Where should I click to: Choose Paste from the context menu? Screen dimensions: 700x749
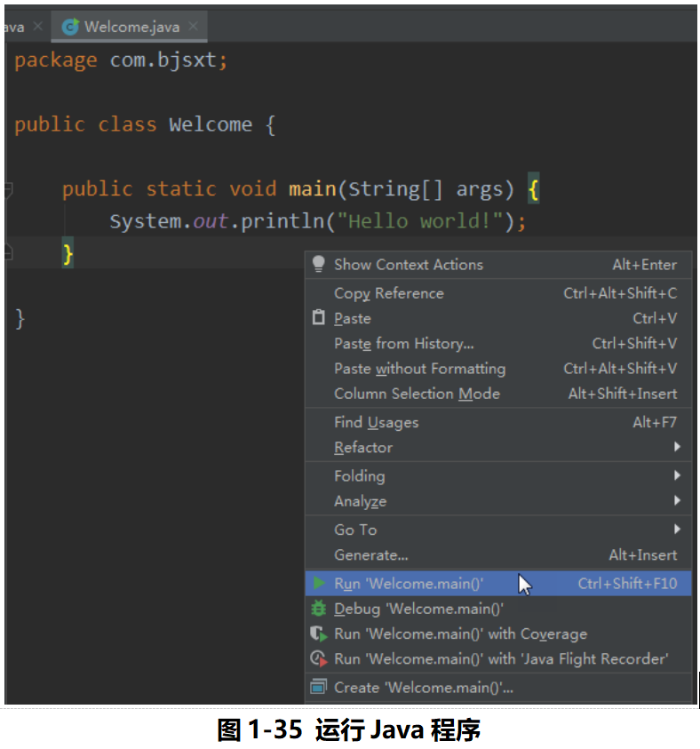(498, 318)
